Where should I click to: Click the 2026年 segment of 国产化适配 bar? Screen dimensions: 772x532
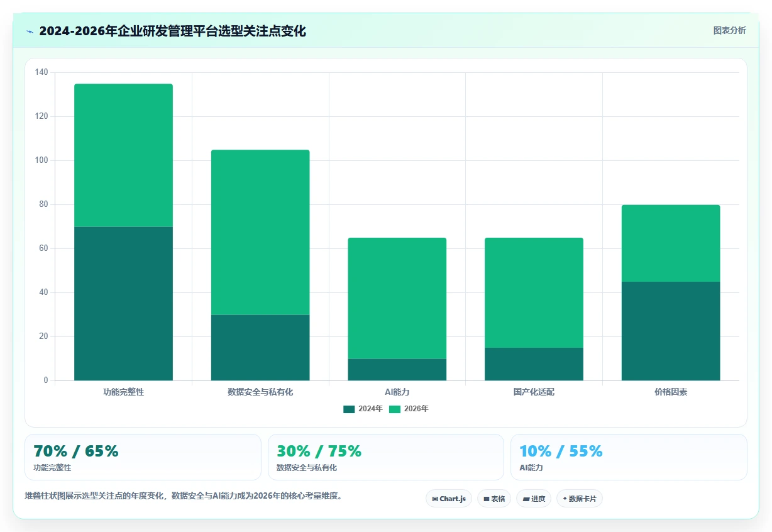(534, 292)
